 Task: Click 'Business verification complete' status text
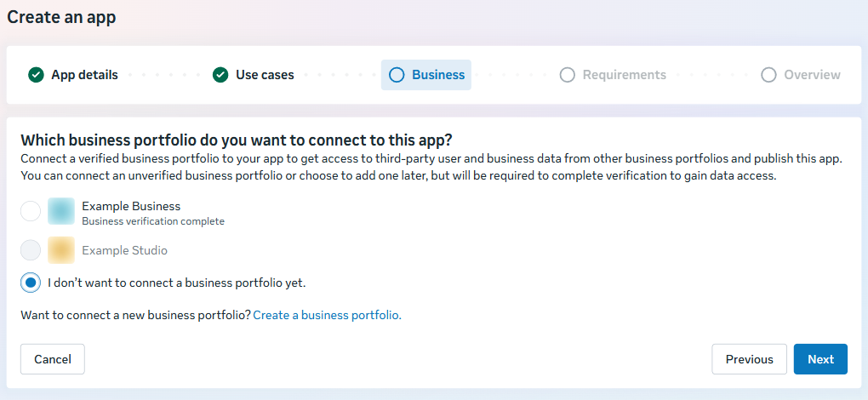point(153,221)
